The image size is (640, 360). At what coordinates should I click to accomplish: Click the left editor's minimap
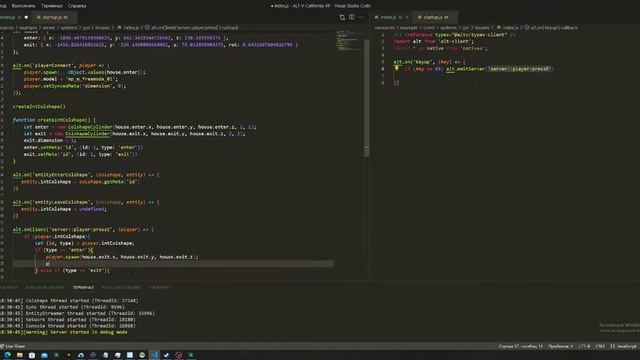tap(349, 41)
